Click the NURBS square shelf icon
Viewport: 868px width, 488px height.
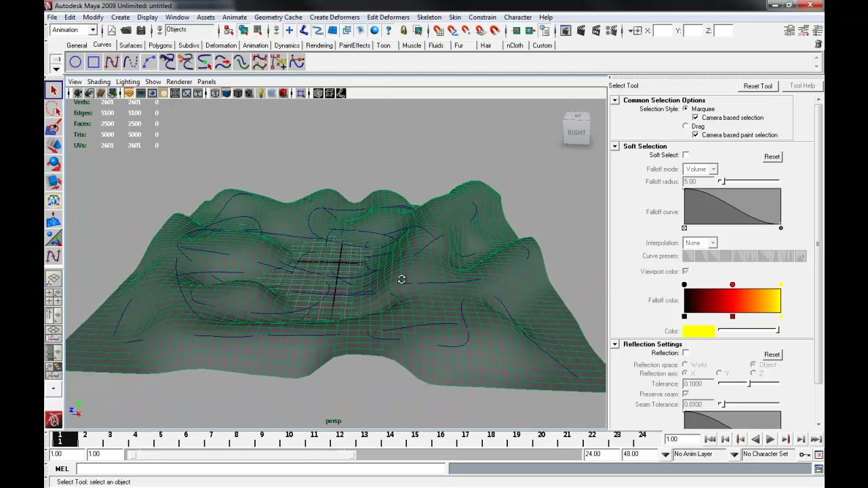[94, 62]
